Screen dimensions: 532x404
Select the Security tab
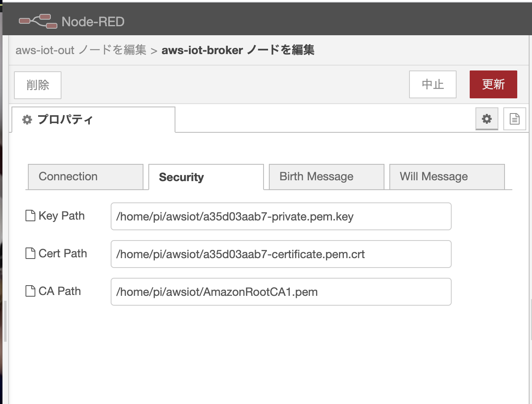point(206,177)
